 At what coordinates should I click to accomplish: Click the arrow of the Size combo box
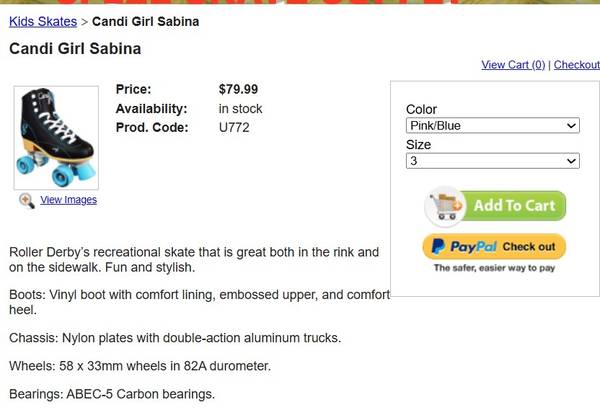coord(572,161)
